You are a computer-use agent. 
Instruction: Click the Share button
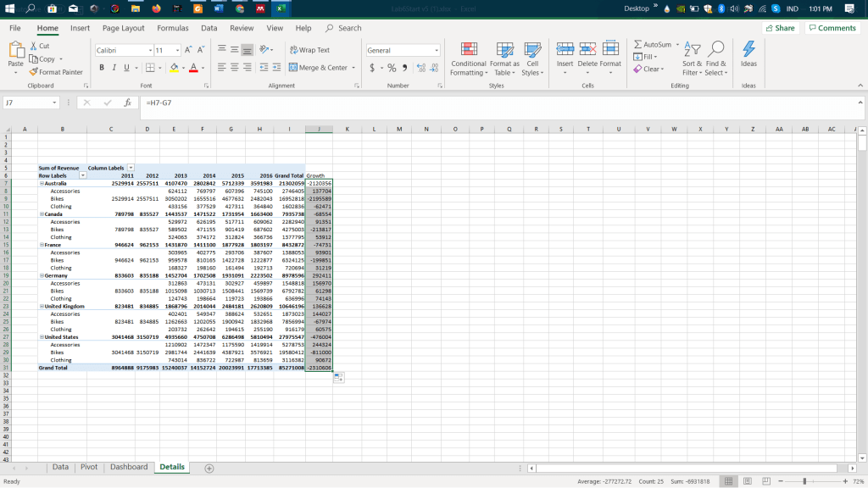click(781, 28)
